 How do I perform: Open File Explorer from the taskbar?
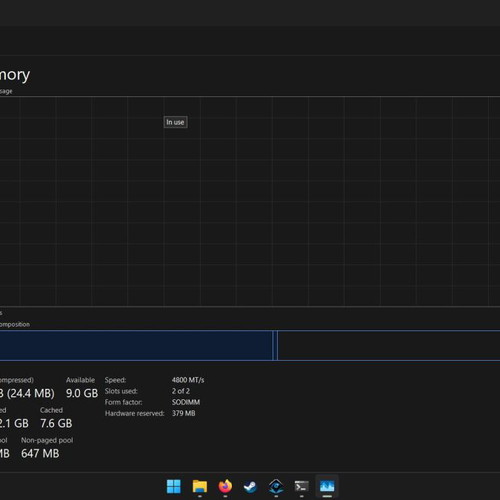point(200,486)
